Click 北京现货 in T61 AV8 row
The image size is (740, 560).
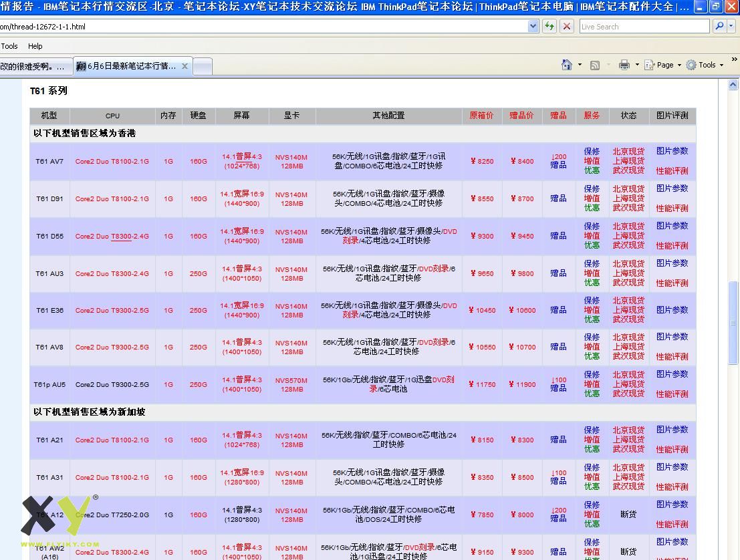628,337
